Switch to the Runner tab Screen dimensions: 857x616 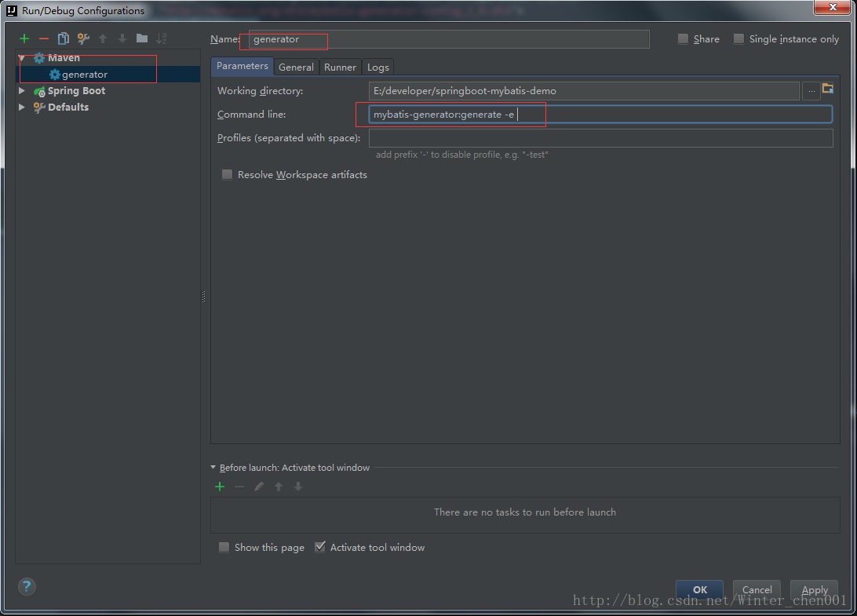(x=340, y=67)
